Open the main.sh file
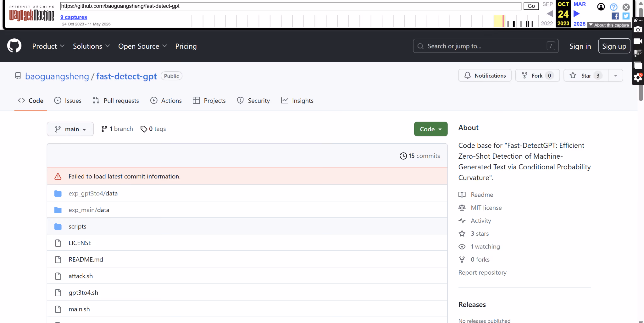Viewport: 644px width, 323px height. click(79, 309)
